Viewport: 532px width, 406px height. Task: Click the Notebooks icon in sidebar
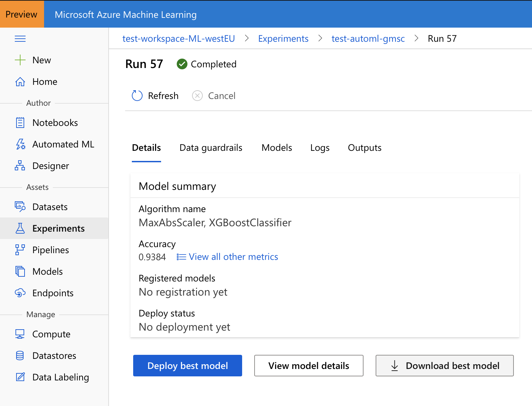pos(20,123)
